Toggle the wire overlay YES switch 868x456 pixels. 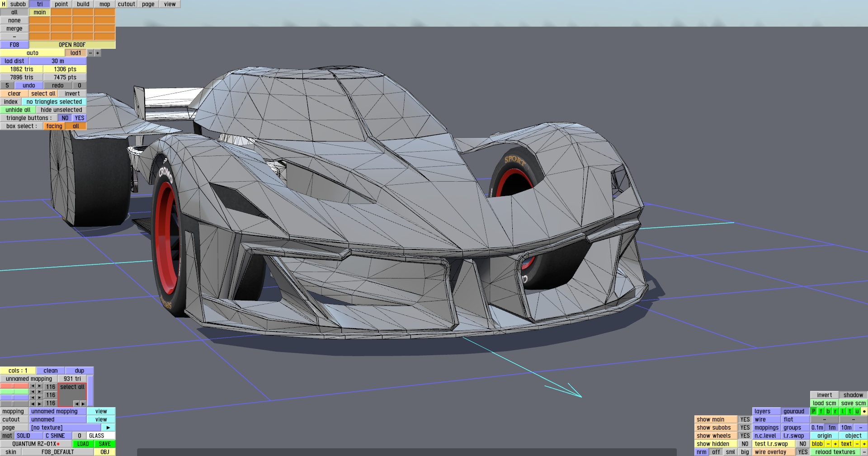803,452
